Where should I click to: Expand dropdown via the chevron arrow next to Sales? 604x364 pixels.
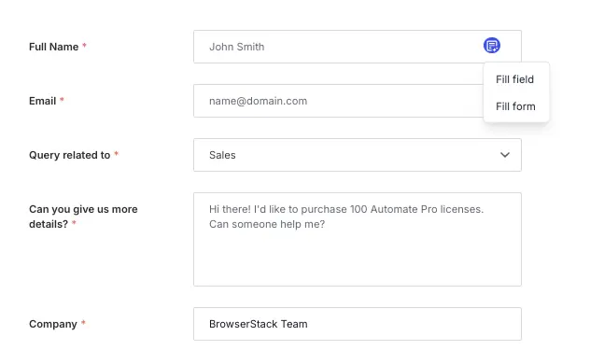pyautogui.click(x=505, y=155)
